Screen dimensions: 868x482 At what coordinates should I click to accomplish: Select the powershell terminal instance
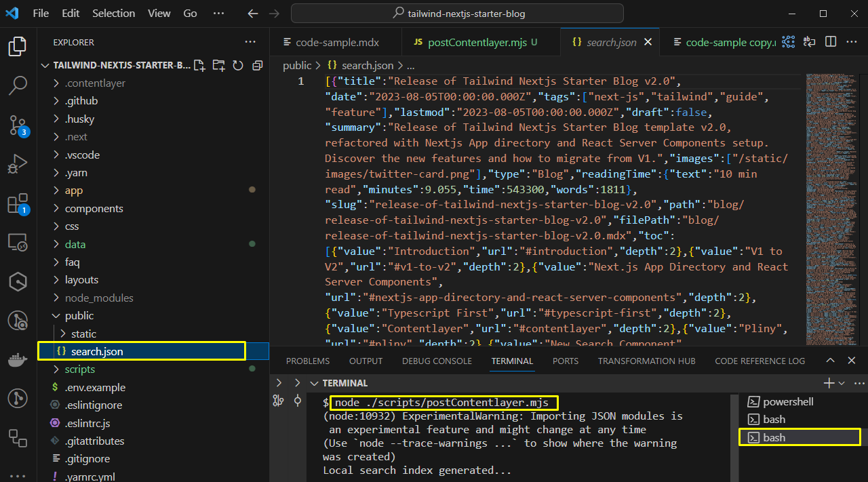pyautogui.click(x=788, y=402)
